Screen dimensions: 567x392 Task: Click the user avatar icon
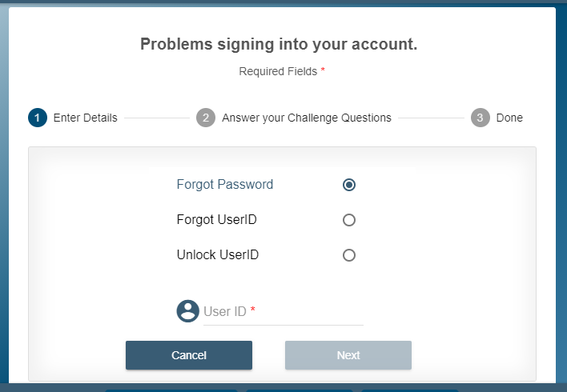(187, 311)
